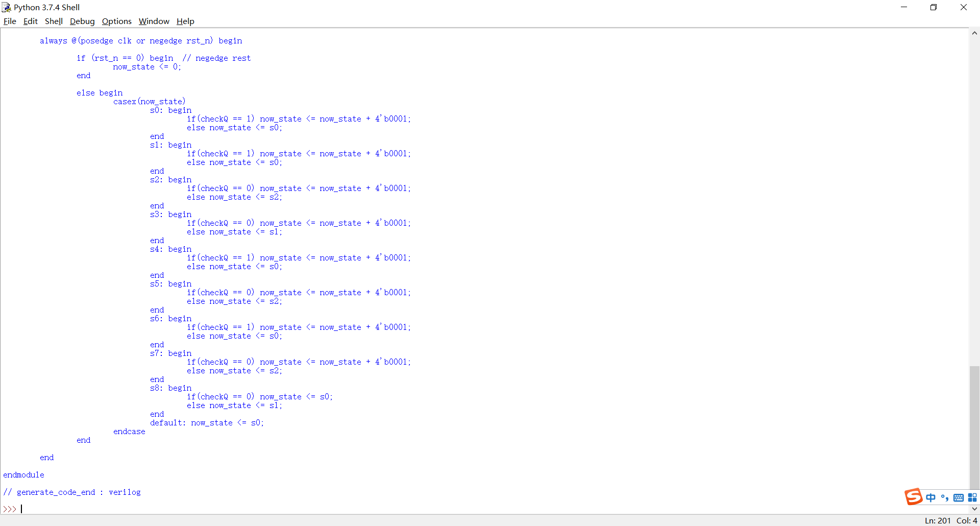Open the Debug menu
The image size is (980, 526).
82,21
